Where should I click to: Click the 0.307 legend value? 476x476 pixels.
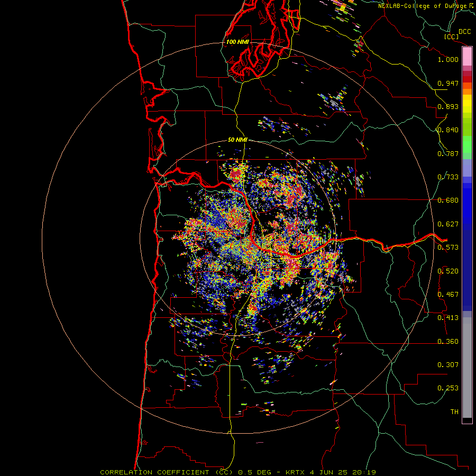pos(448,365)
